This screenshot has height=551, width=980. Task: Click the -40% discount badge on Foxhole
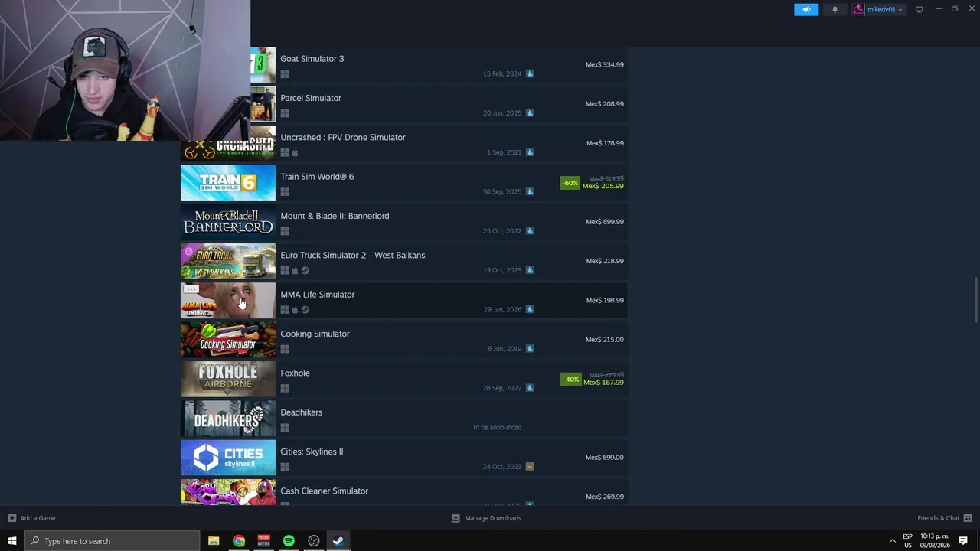(570, 380)
